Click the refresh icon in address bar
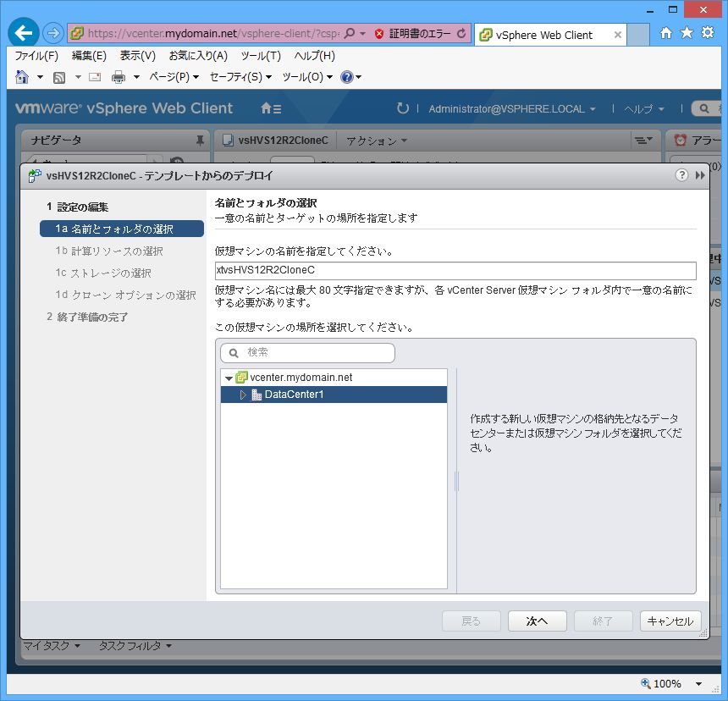Screen dimensions: 728x701 pyautogui.click(x=461, y=33)
